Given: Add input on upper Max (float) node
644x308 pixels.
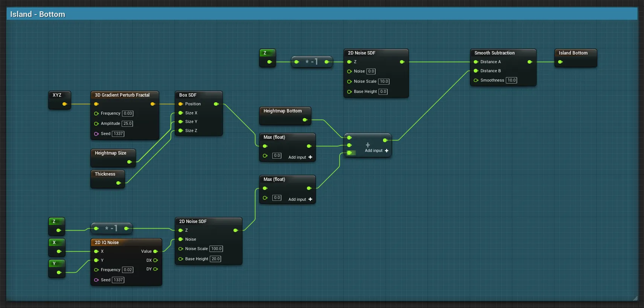Looking at the screenshot, I should 310,157.
